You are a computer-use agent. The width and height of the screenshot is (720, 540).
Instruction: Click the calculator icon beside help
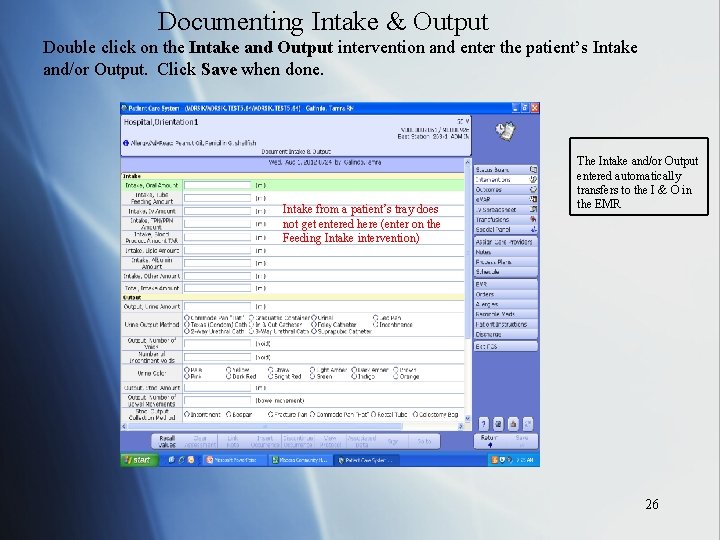point(498,424)
